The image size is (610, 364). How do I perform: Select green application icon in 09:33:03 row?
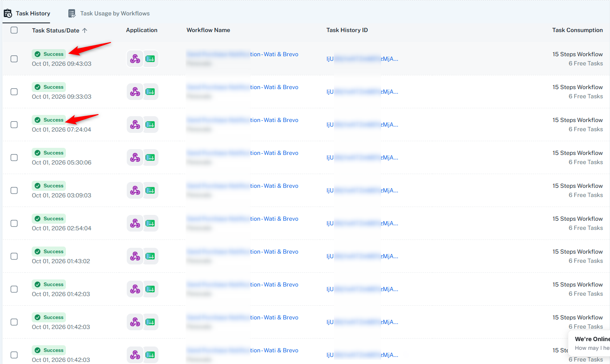(150, 92)
